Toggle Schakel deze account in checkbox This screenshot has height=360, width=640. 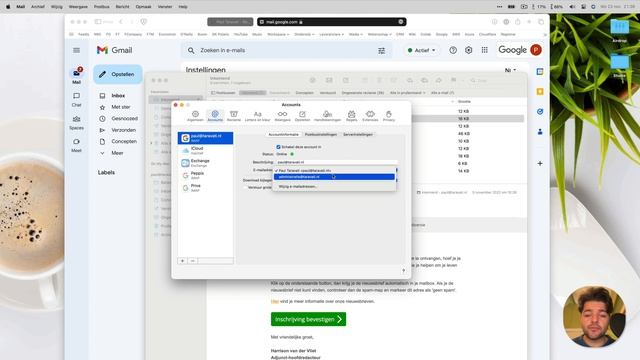(x=278, y=147)
